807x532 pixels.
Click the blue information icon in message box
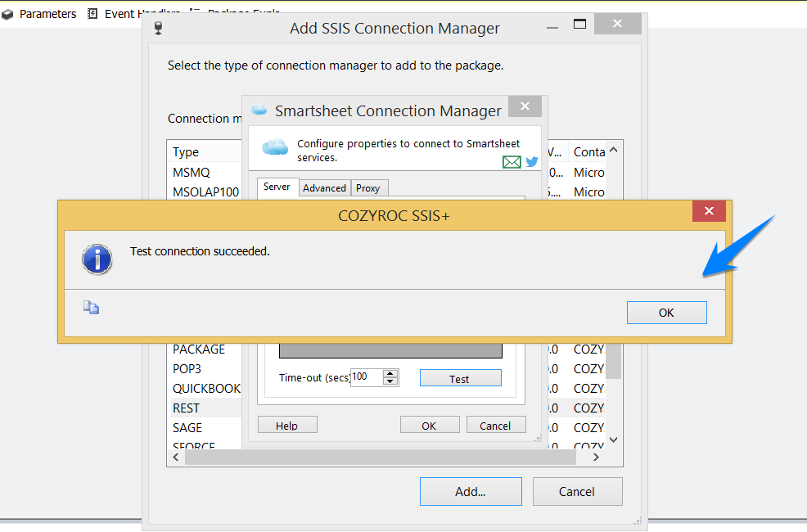click(97, 259)
